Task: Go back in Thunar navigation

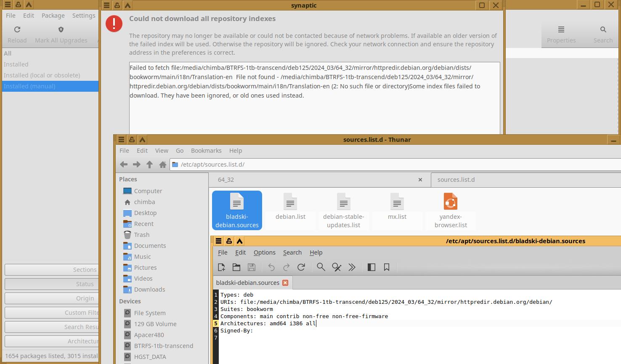Action: (x=124, y=165)
